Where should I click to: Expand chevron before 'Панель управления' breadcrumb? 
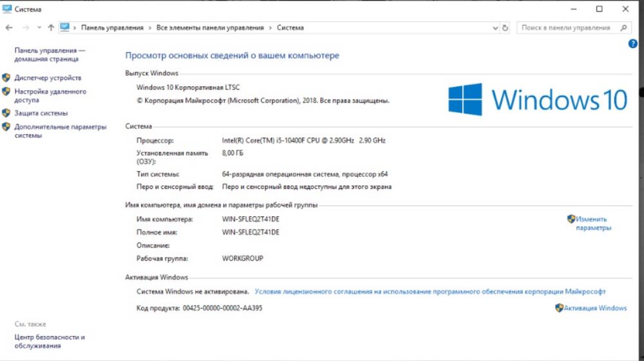click(75, 28)
